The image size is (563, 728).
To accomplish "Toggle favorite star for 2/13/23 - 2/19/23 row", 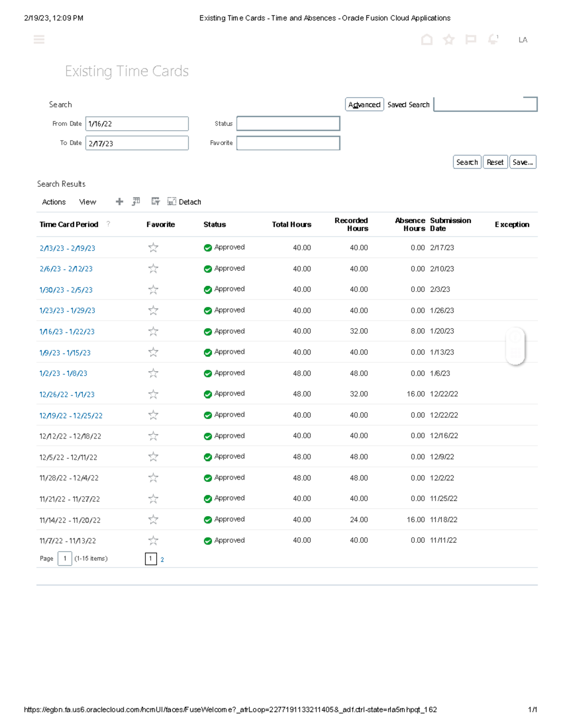I will 152,248.
